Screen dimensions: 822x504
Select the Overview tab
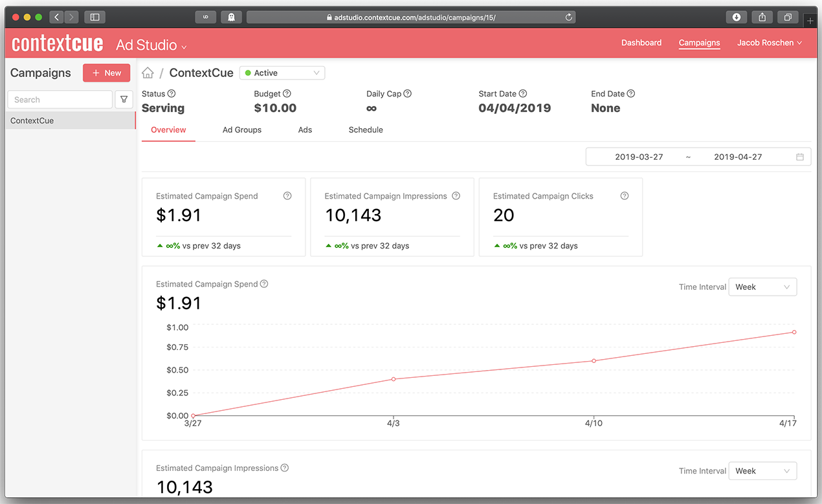(x=168, y=130)
